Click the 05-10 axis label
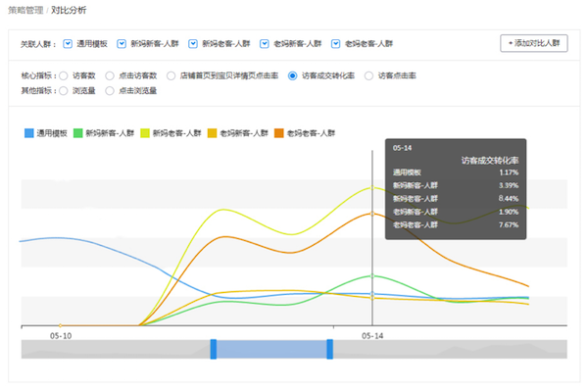Viewport: 588px width, 391px height. tap(61, 336)
